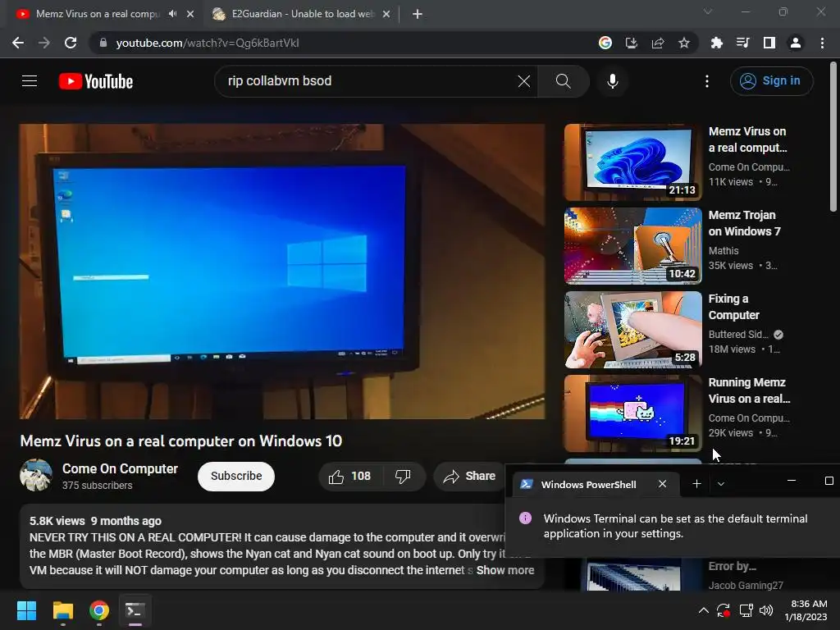Open the volume control in system tray
Image resolution: width=840 pixels, height=630 pixels.
pos(767,610)
